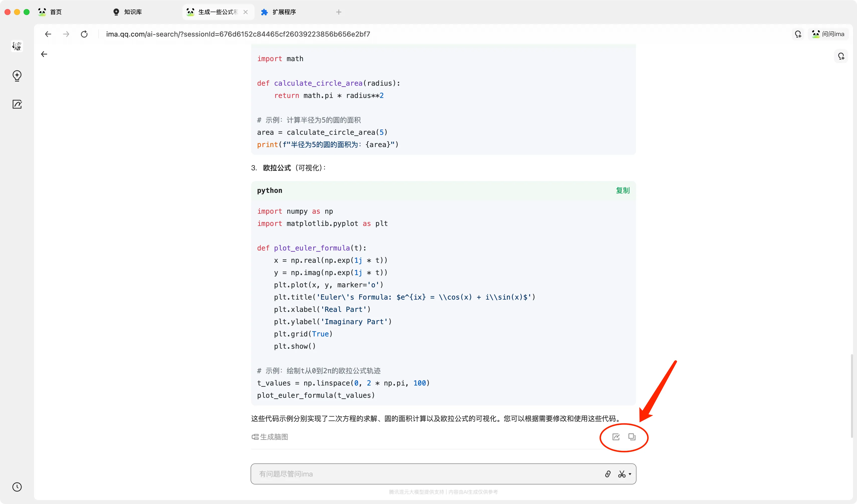
Task: Open the notes edit icon in sidebar
Action: (17, 104)
